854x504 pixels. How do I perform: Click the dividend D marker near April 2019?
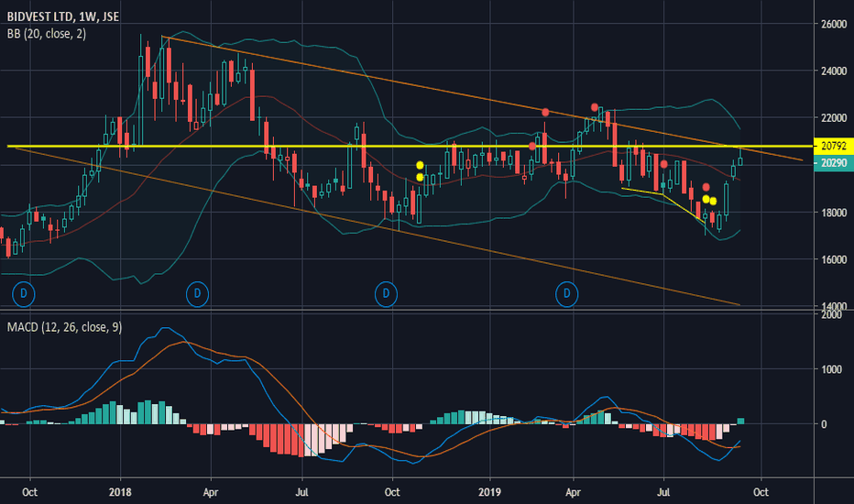click(566, 294)
